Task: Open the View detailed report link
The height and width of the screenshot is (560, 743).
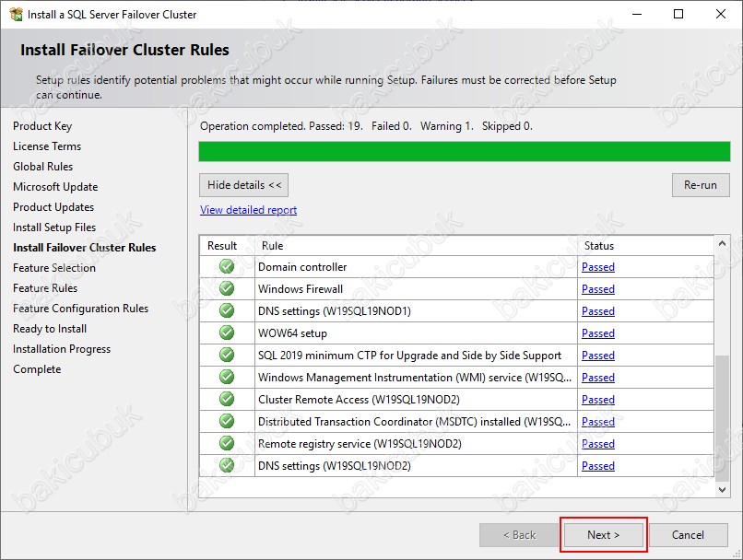Action: click(x=248, y=210)
